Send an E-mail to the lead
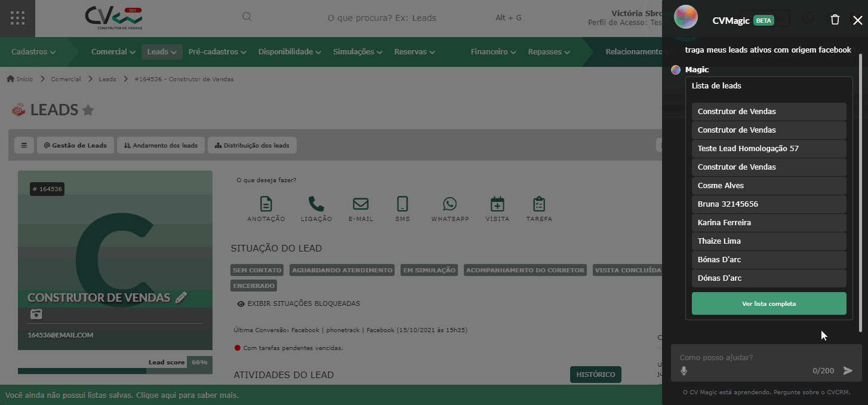 tap(361, 209)
